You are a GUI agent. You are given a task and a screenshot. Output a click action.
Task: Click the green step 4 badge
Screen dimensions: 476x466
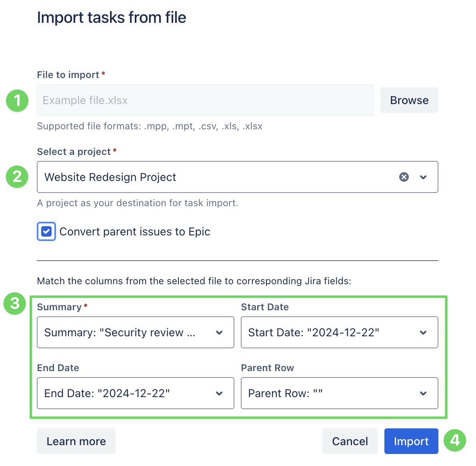[455, 440]
